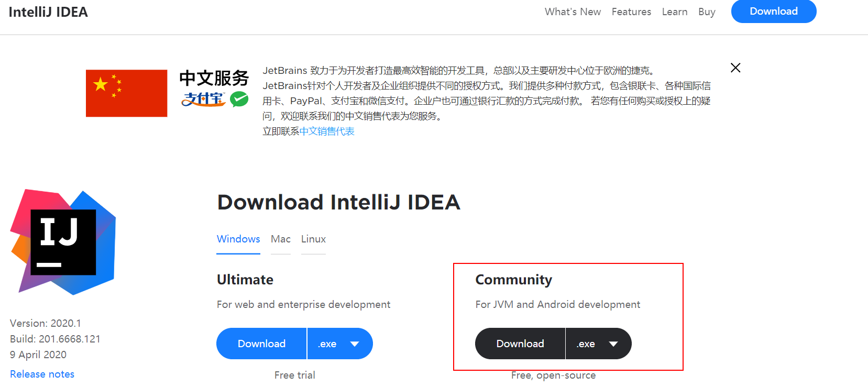
Task: Go to the Learn section
Action: pyautogui.click(x=675, y=12)
